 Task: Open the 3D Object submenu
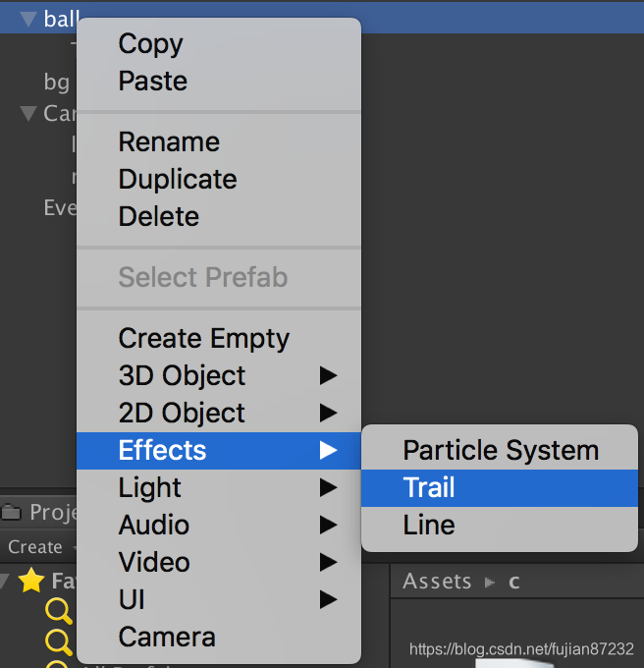tap(182, 376)
